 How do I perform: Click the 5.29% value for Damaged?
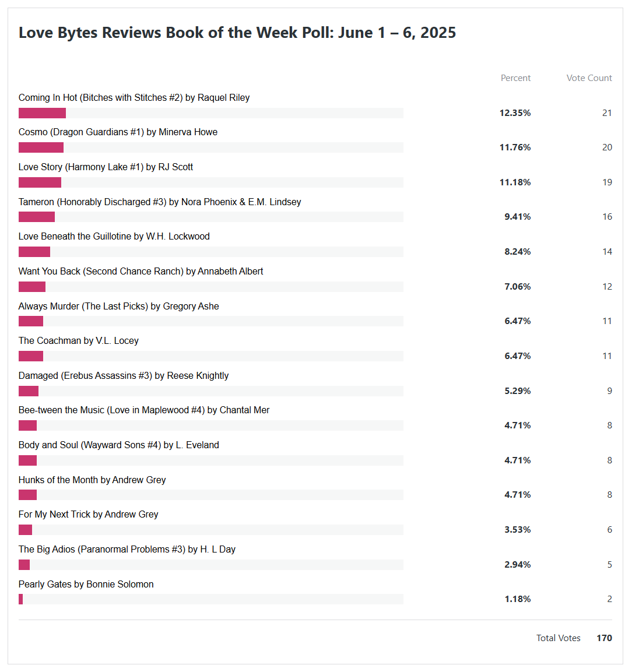(517, 391)
